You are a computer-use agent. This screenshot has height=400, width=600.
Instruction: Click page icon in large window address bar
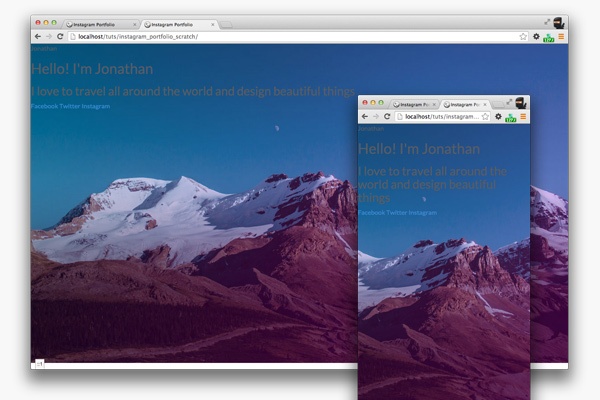[x=73, y=36]
